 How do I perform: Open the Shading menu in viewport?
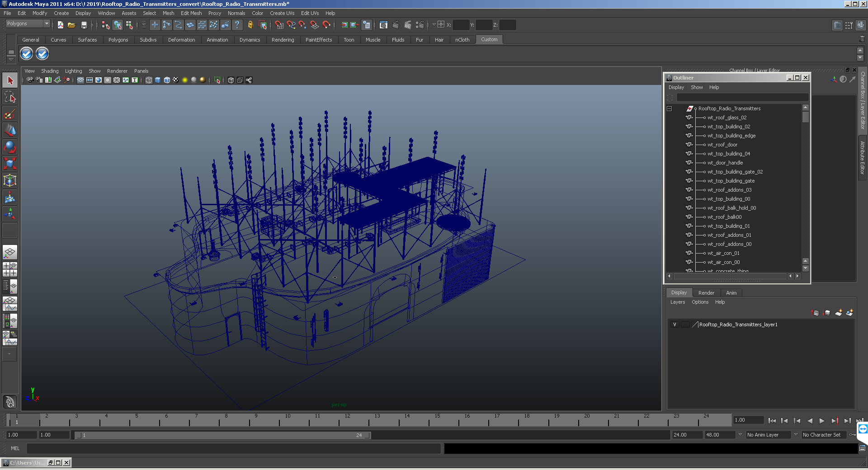50,71
